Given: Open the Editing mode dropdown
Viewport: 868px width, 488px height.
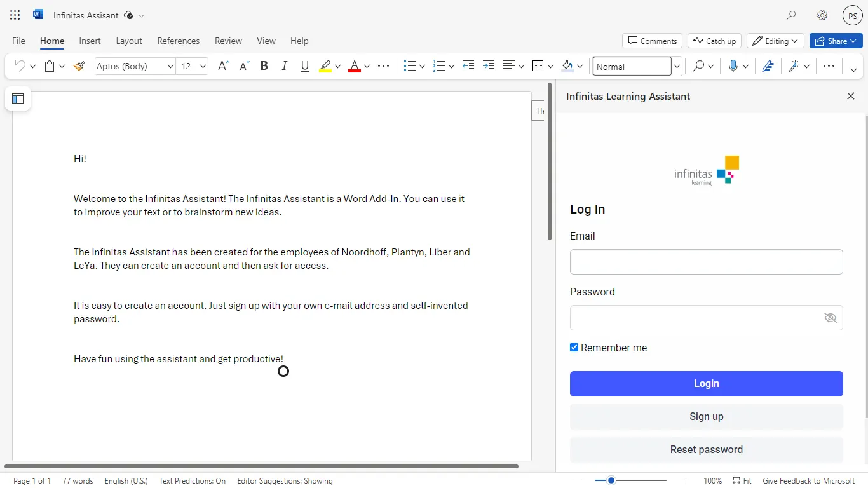Looking at the screenshot, I should click(x=775, y=41).
